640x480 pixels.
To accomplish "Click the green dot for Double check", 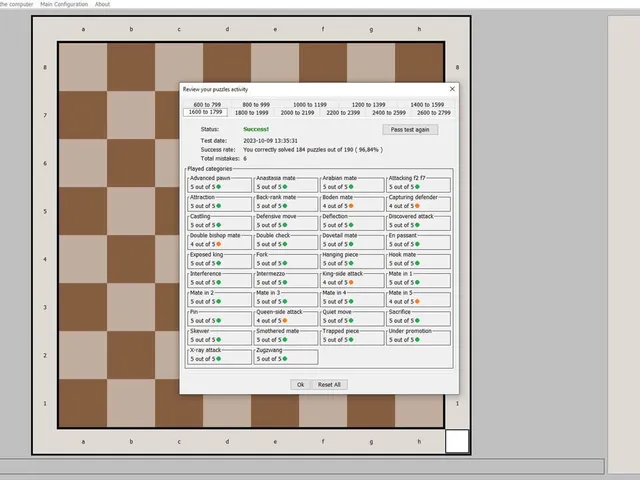I will coord(285,244).
